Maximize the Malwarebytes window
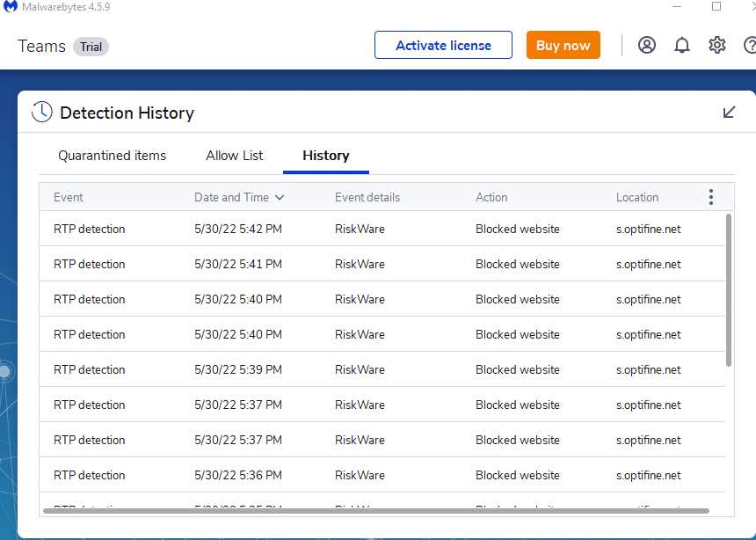The width and height of the screenshot is (756, 540). click(x=716, y=6)
